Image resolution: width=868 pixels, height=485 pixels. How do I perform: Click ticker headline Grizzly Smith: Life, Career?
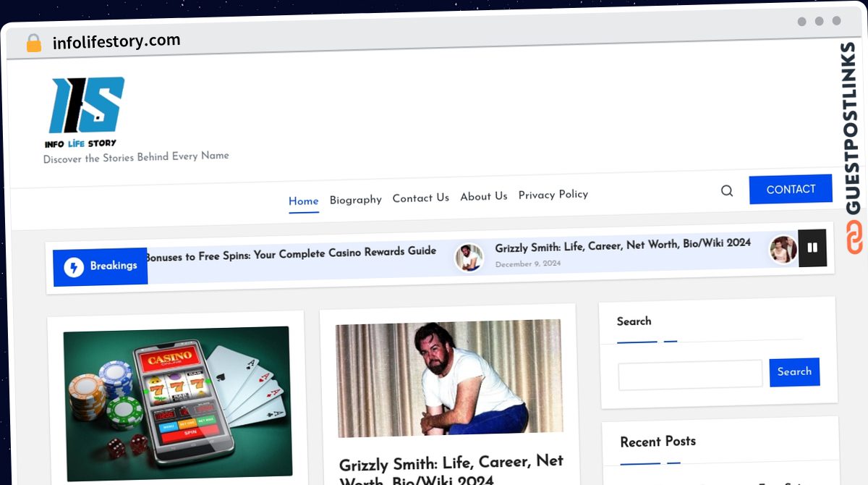coord(623,245)
